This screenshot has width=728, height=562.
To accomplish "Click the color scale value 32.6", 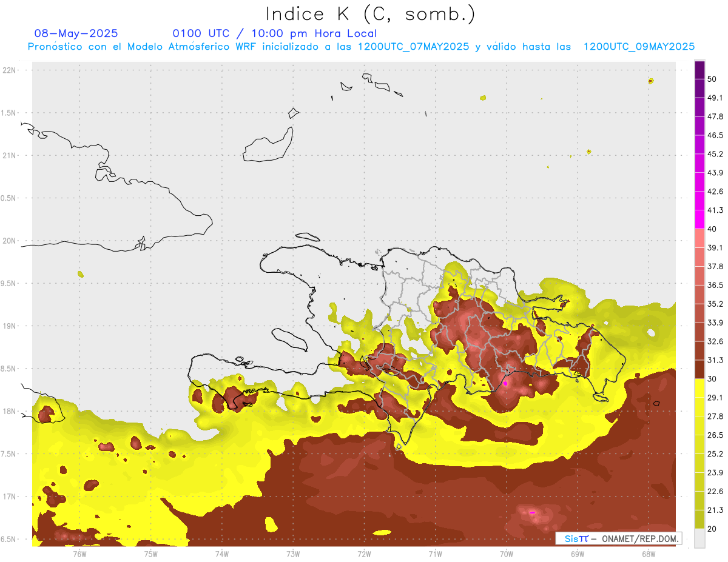I will 715,341.
